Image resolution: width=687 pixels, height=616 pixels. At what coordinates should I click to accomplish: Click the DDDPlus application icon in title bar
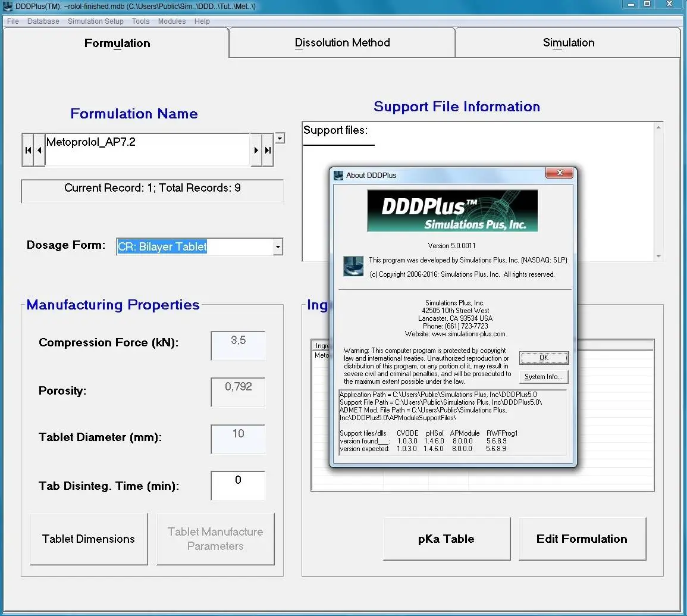click(8, 6)
